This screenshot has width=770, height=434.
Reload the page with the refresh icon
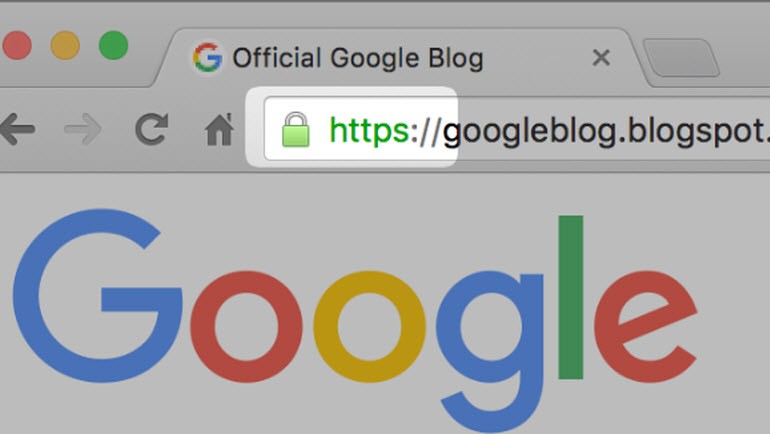pos(152,129)
